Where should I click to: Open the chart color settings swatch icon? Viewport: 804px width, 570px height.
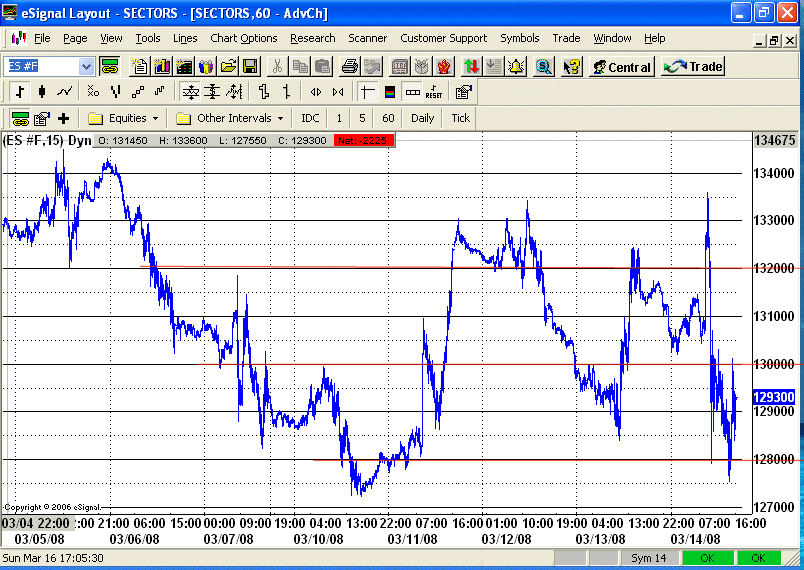(390, 92)
